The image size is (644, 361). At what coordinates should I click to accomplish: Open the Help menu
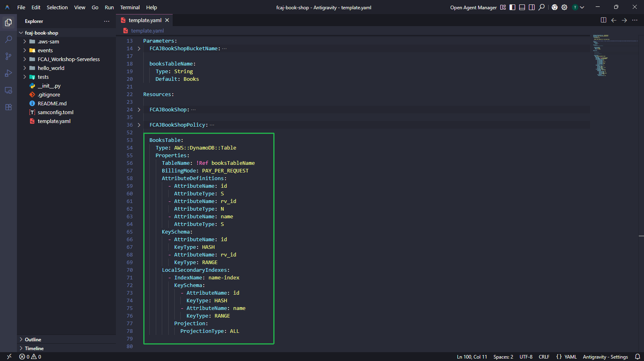point(151,7)
